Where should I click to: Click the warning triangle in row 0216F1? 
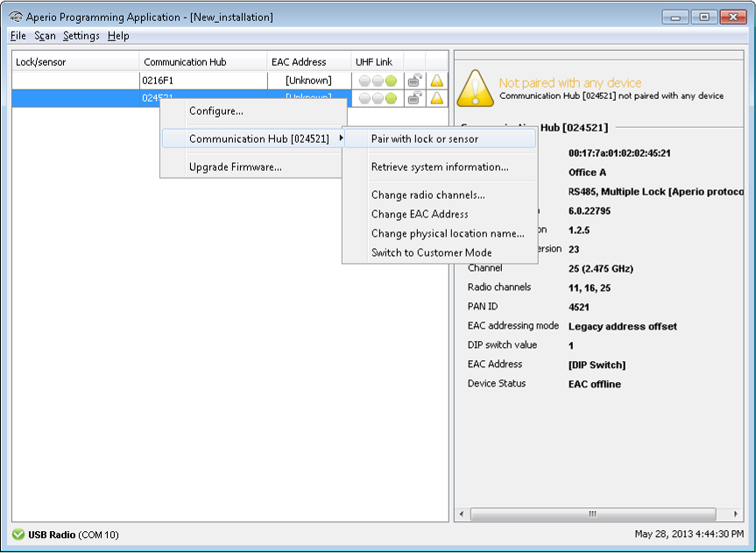click(x=437, y=80)
